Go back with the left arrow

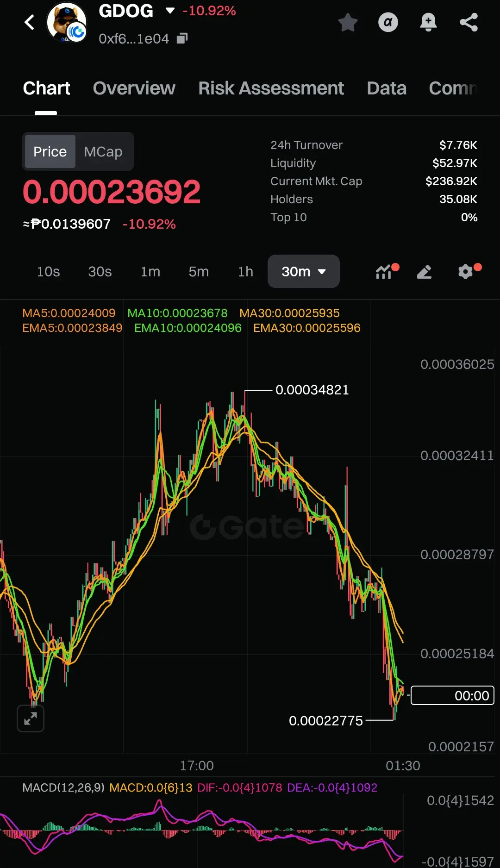click(30, 22)
